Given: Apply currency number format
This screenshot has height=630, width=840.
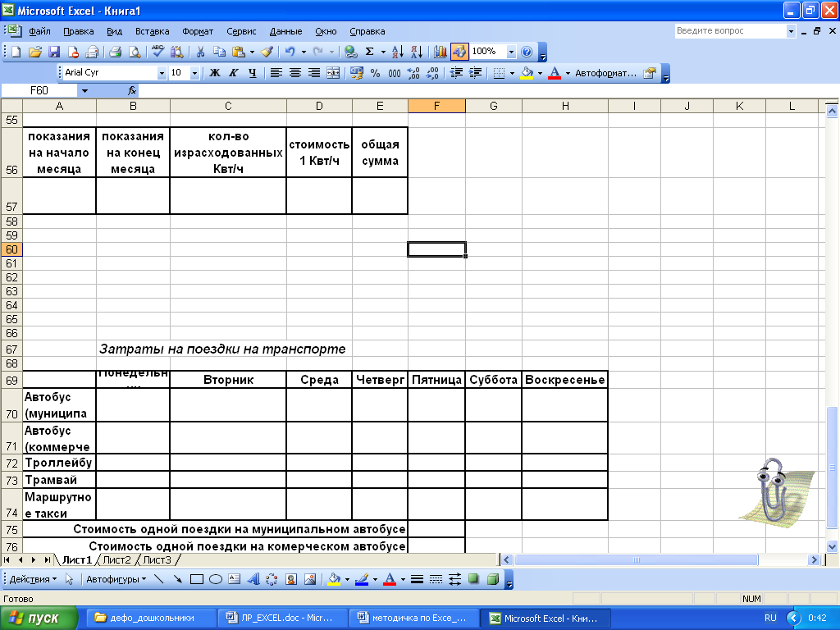Looking at the screenshot, I should [356, 73].
